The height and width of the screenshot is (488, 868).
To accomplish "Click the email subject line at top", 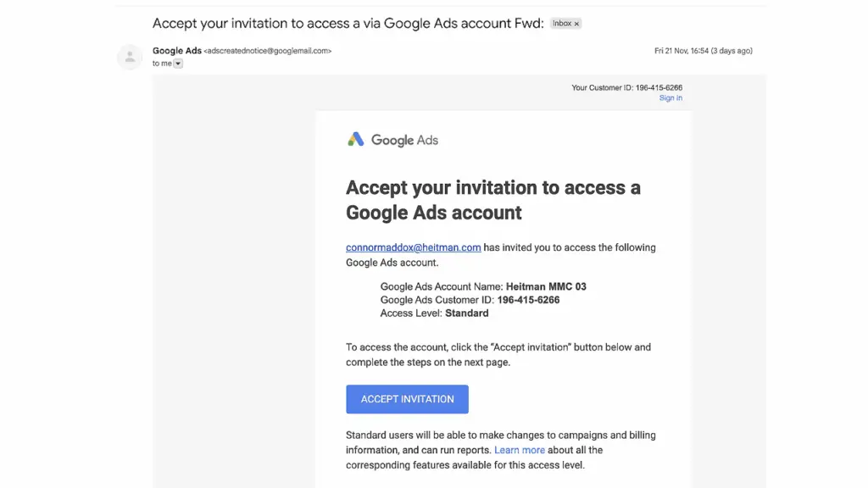I will (348, 24).
